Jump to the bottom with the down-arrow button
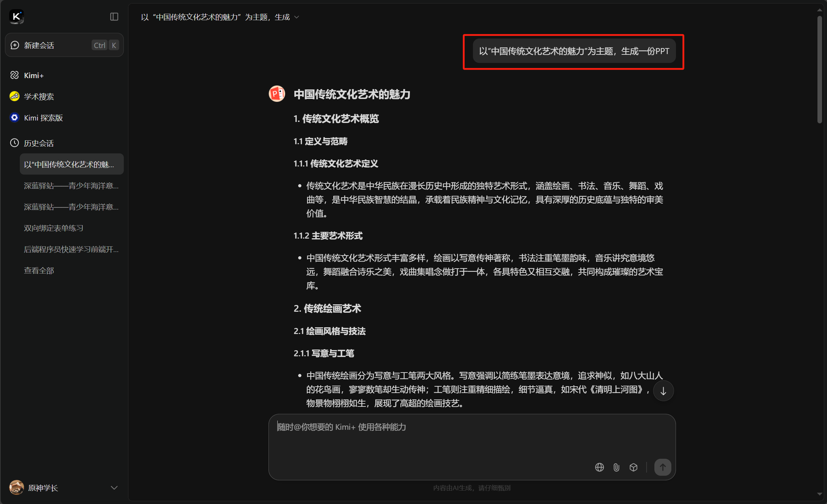Screen dimensions: 827x504 [x=663, y=391]
